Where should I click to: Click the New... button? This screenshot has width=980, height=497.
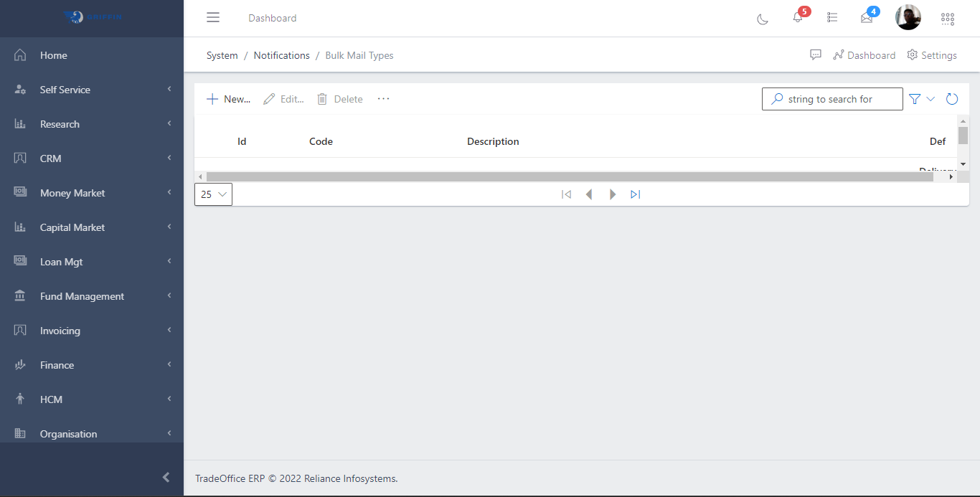coord(229,99)
